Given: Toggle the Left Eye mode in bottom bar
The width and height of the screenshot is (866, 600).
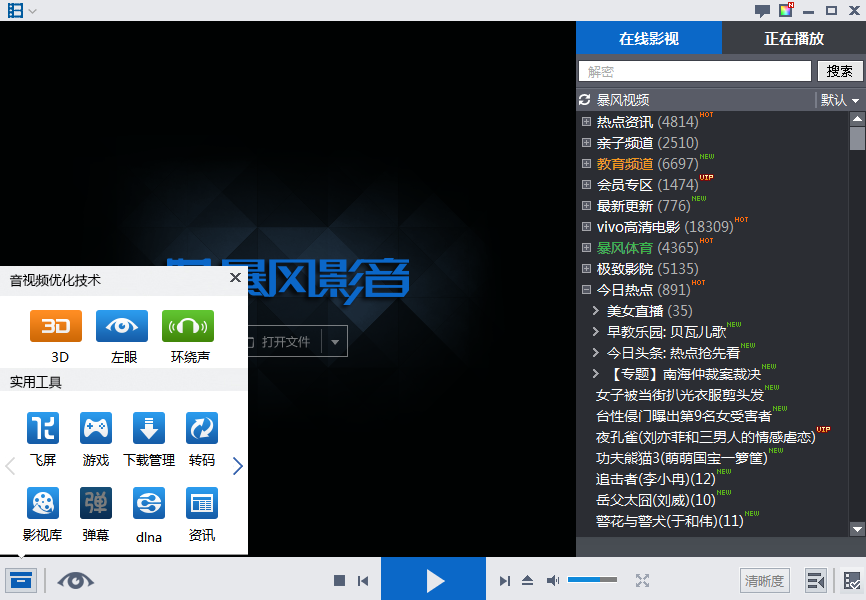Looking at the screenshot, I should point(76,580).
